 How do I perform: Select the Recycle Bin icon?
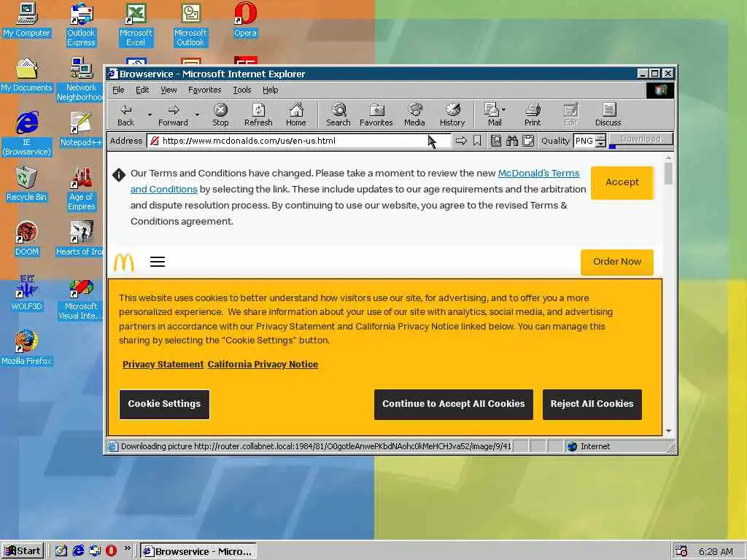27,184
